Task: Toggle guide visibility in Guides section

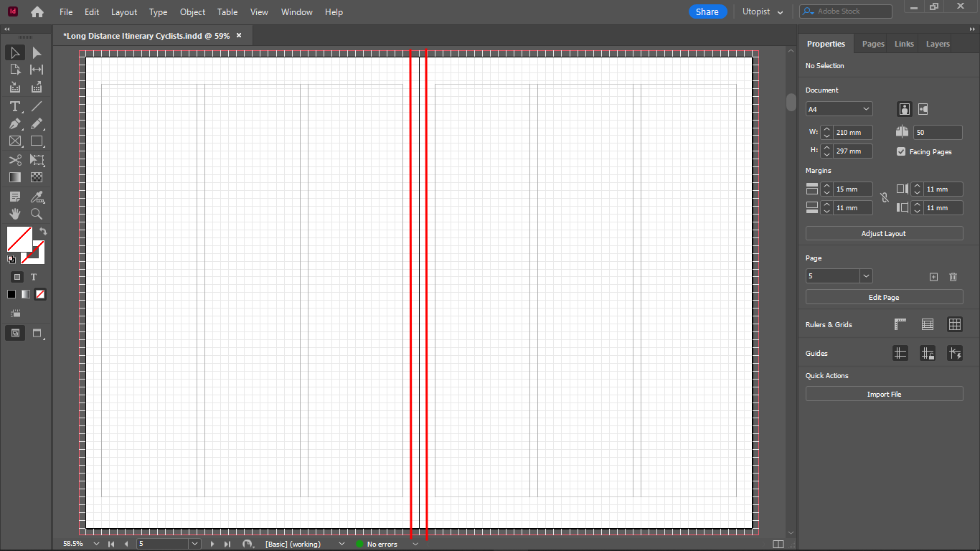Action: pos(900,353)
